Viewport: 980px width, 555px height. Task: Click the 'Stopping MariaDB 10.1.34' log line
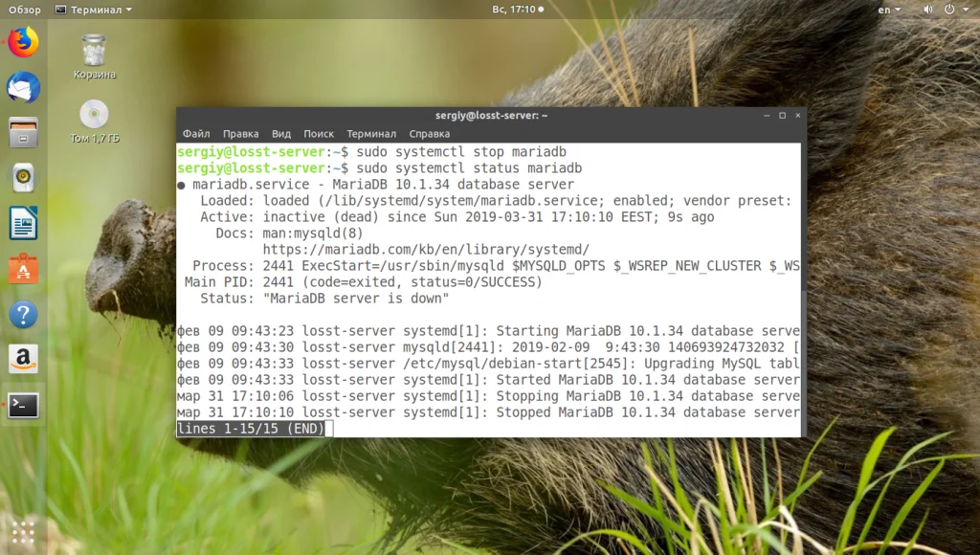coord(488,396)
